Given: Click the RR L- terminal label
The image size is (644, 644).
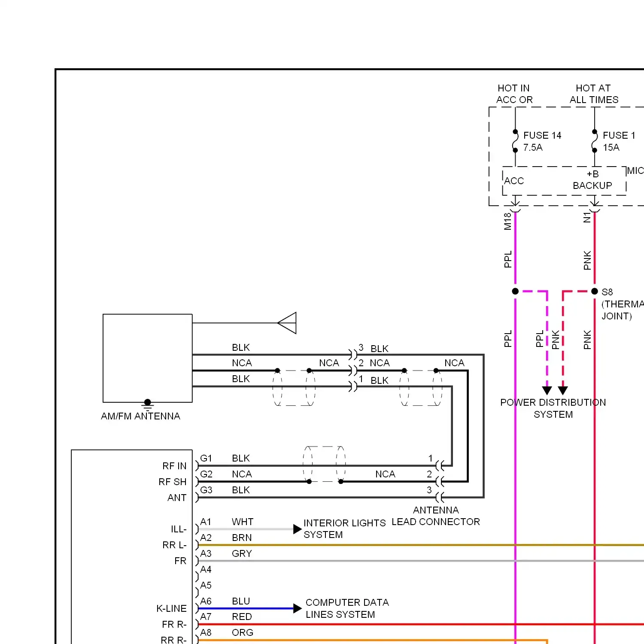Looking at the screenshot, I should coord(174,545).
